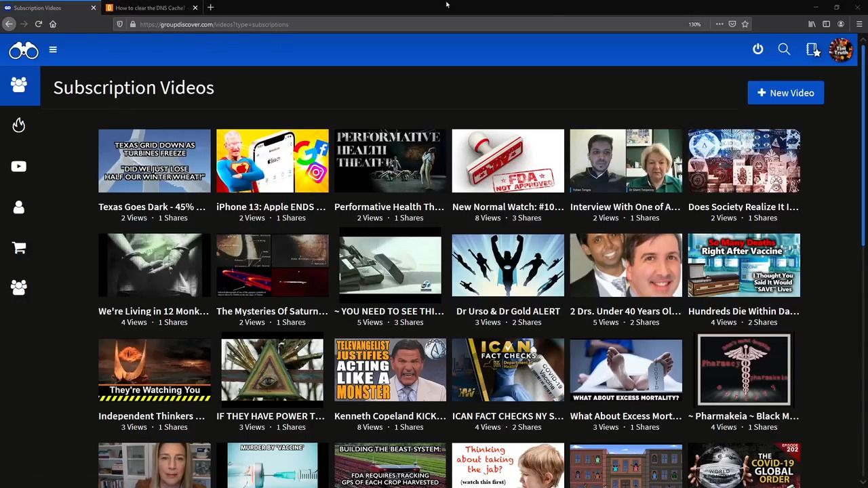Select the flame trending icon in sidebar
Viewport: 868px width, 488px height.
tap(19, 125)
